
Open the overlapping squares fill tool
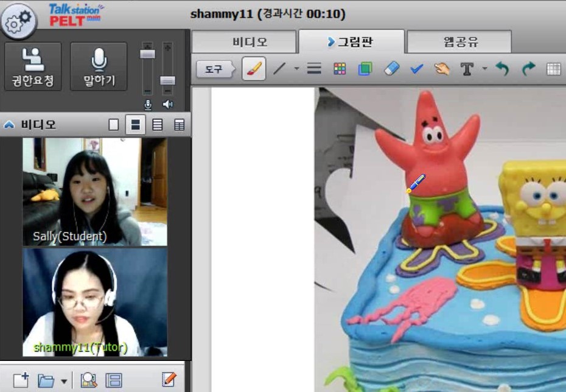(365, 69)
